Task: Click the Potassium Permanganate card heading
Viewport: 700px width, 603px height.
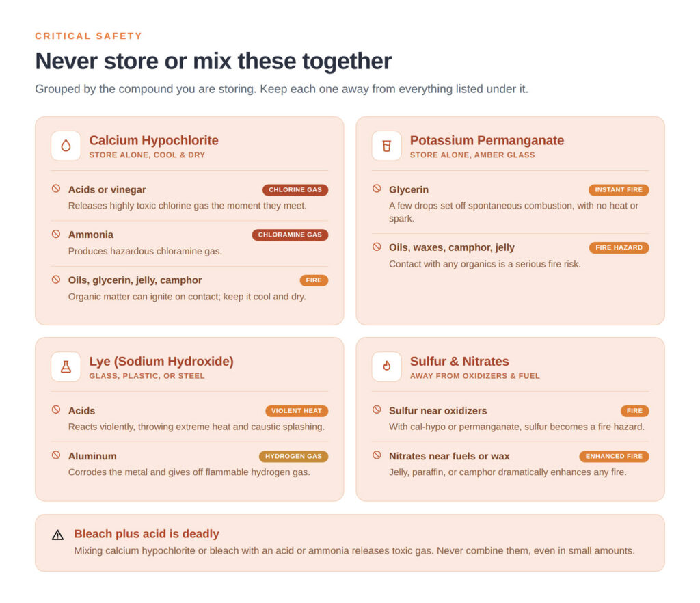Action: pos(487,140)
